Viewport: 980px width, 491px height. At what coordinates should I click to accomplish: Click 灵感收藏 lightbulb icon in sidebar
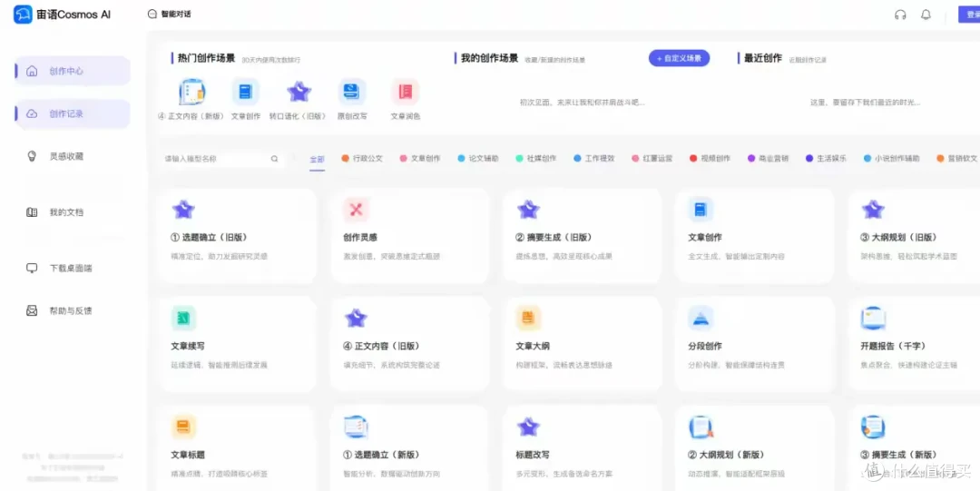coord(32,156)
